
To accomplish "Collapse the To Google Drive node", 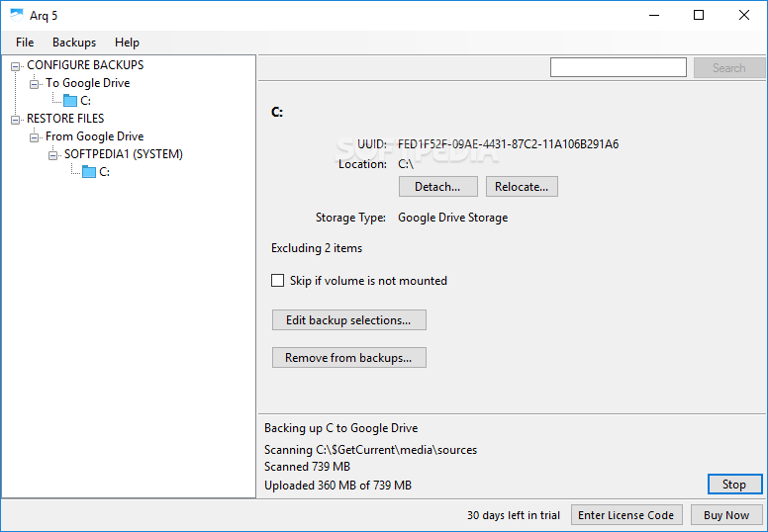I will [x=35, y=84].
